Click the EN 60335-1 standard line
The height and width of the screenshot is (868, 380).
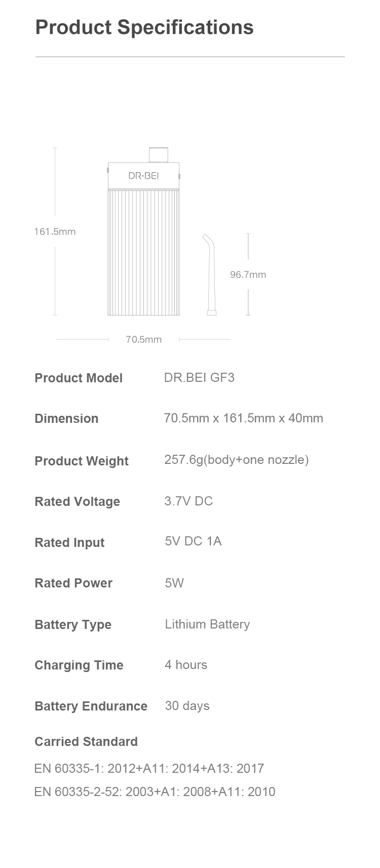149,769
